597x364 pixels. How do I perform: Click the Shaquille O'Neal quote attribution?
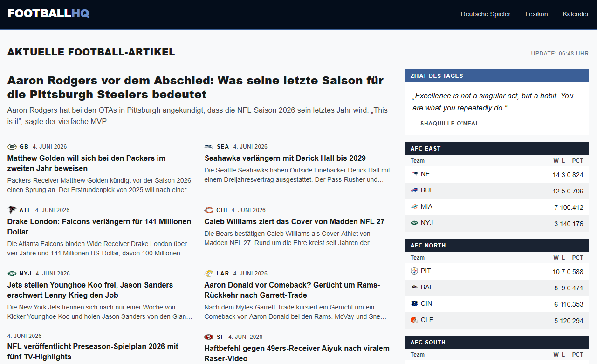(x=446, y=124)
